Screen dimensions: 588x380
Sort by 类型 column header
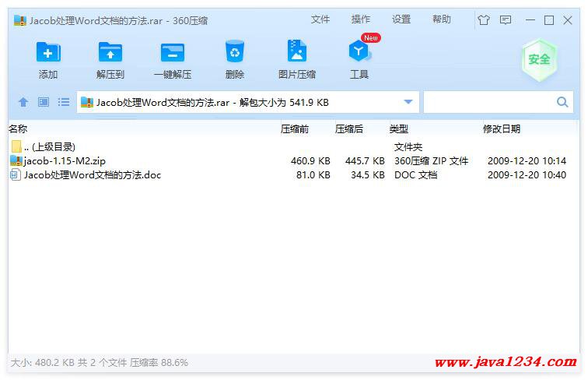[399, 129]
